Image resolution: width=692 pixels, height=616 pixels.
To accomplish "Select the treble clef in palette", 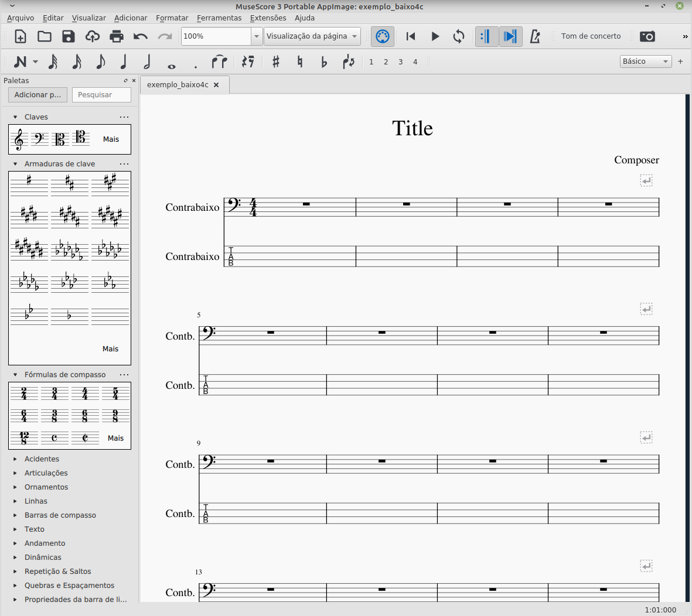I will (x=19, y=139).
